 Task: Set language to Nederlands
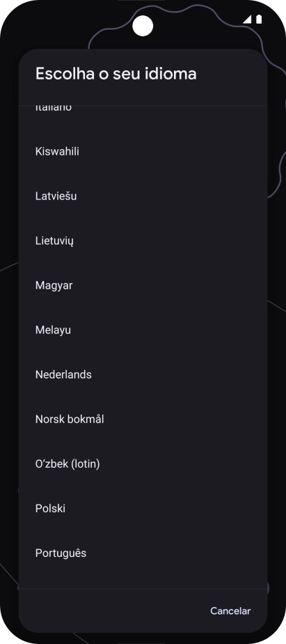click(143, 374)
